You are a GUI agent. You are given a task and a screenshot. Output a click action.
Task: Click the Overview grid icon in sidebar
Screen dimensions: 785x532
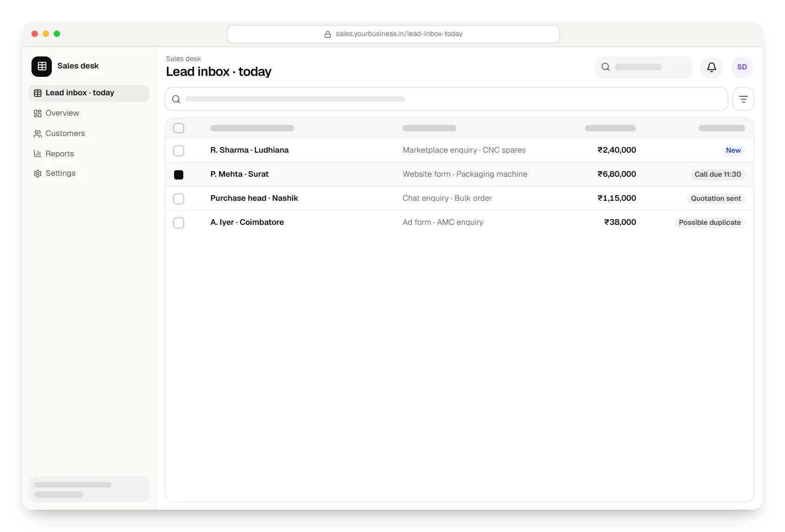coord(37,113)
